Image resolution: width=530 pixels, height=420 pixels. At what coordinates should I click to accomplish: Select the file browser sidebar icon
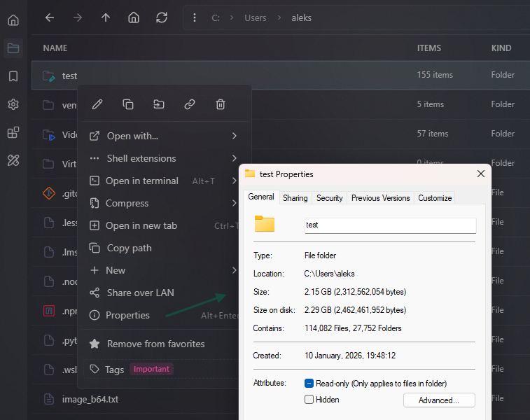(13, 48)
